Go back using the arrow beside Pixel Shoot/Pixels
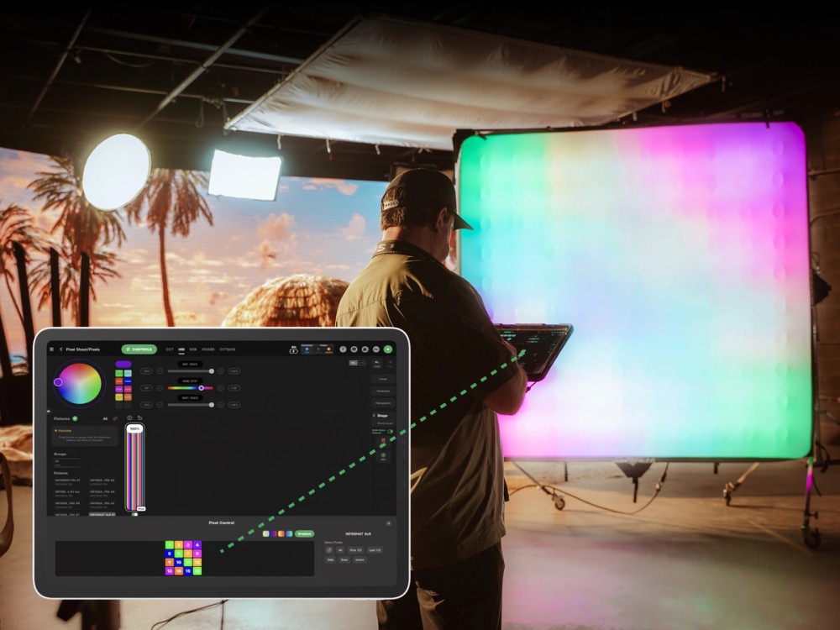The height and width of the screenshot is (630, 840). click(x=61, y=349)
